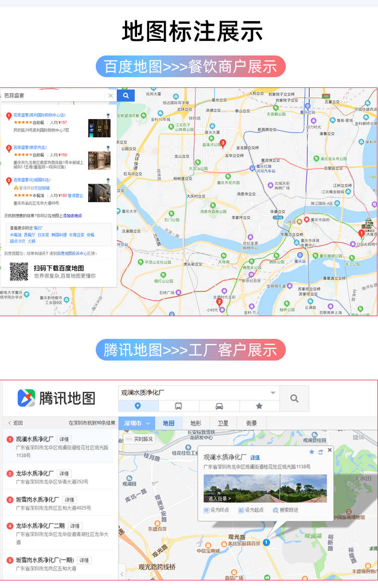Screen dimensions: 378x588
Task: Select the location pin search tab
Action: coord(138,406)
